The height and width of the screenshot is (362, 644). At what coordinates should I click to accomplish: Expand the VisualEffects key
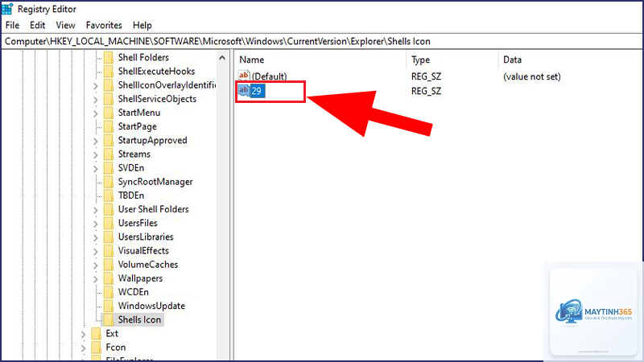tap(95, 251)
